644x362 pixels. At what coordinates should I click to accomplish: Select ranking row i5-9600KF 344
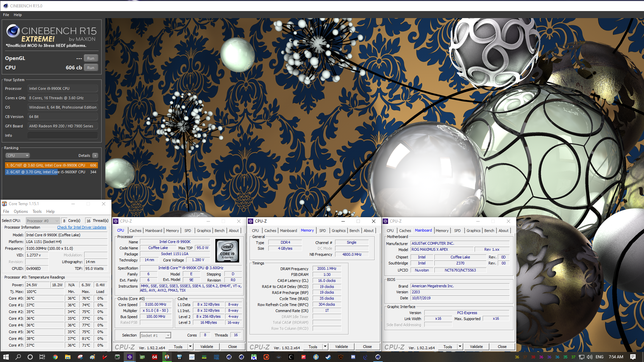coord(51,172)
